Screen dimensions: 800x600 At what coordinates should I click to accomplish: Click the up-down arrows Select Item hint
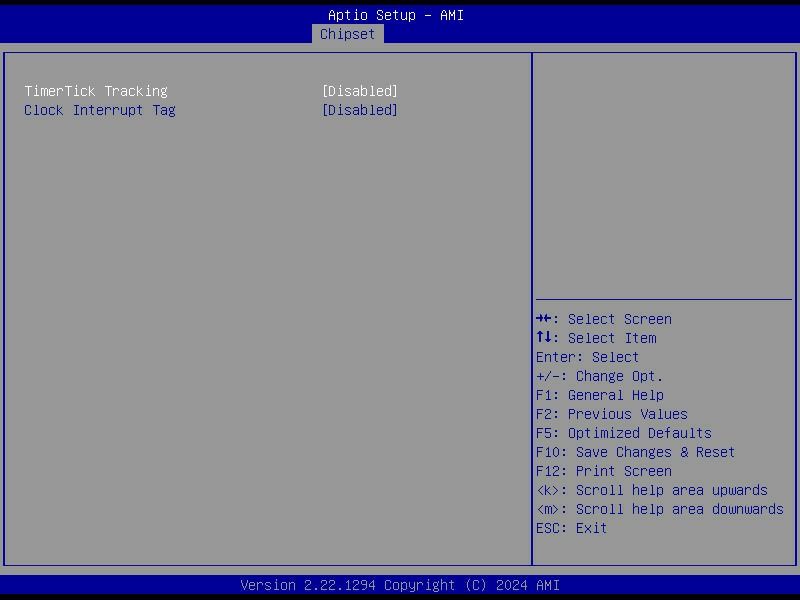tap(596, 338)
